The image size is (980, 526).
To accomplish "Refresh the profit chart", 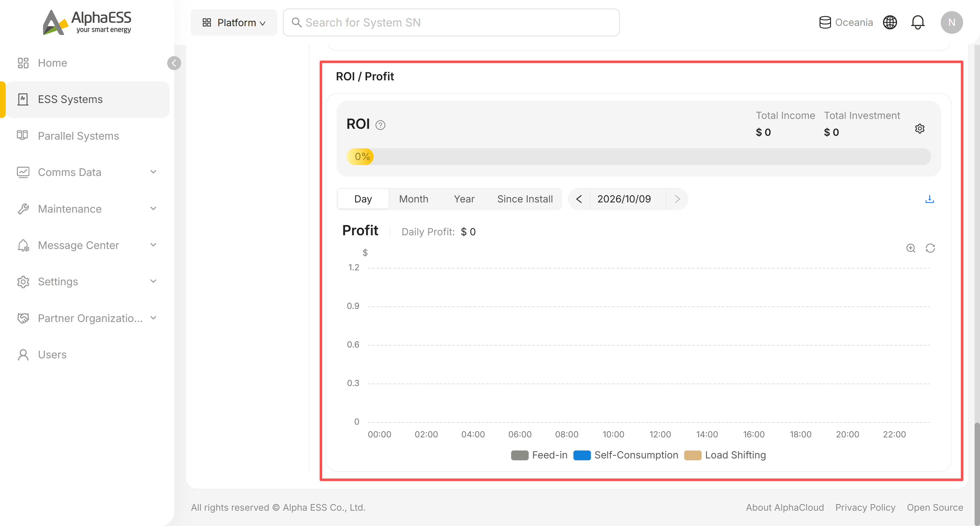I will [930, 248].
